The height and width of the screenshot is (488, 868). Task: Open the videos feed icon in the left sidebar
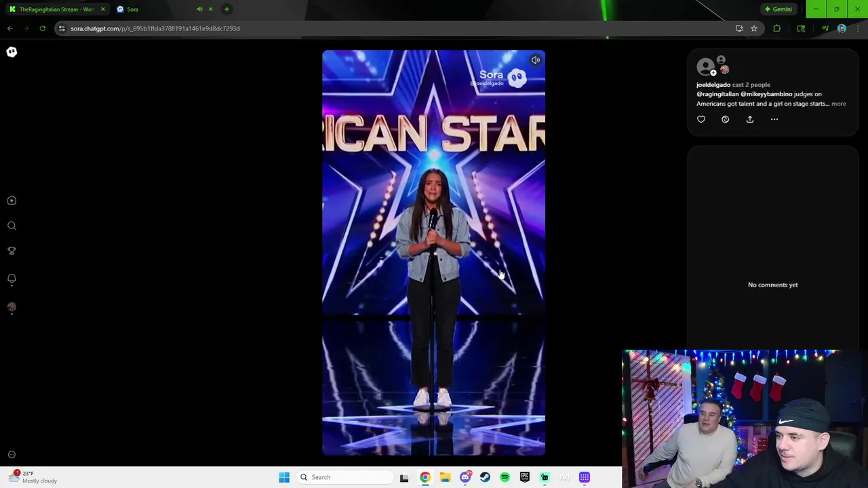[x=12, y=201]
